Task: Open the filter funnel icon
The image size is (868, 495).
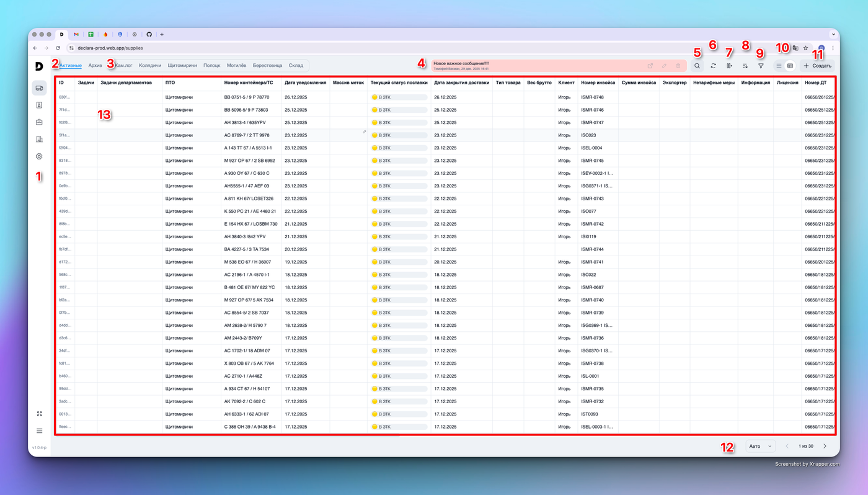Action: pyautogui.click(x=761, y=66)
